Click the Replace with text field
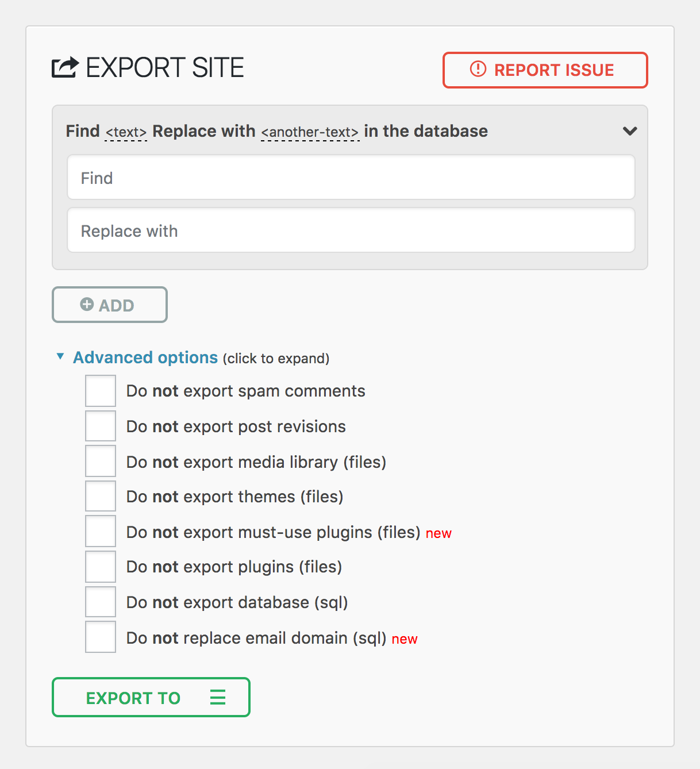 [351, 230]
